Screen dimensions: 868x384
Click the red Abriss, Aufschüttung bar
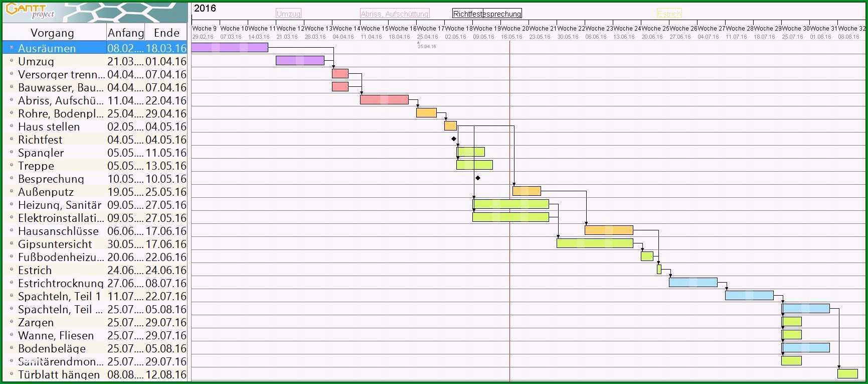[x=384, y=100]
